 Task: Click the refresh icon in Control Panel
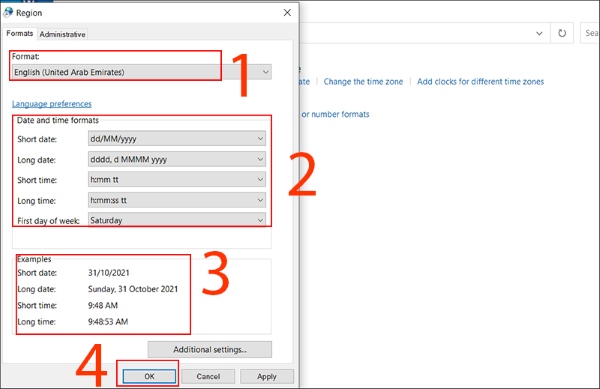tap(562, 33)
